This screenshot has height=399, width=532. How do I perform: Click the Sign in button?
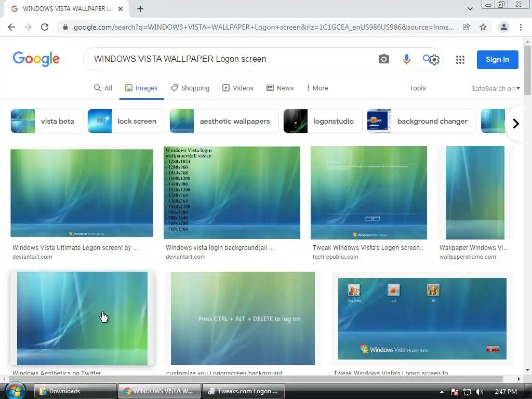pyautogui.click(x=497, y=59)
